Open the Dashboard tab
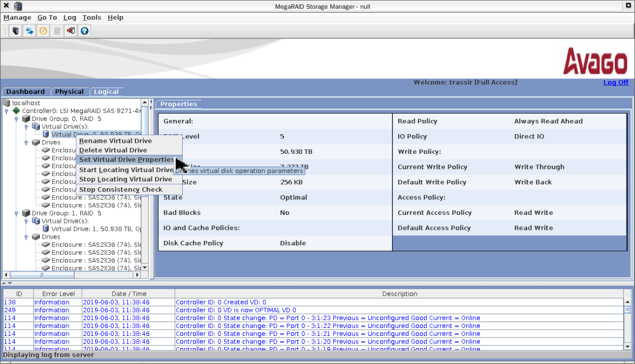Screen dimensions: 635x364 click(x=25, y=92)
